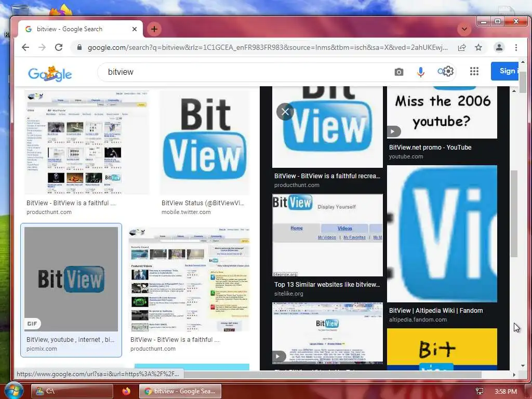Click producthunt.com under the preview image
The height and width of the screenshot is (399, 532).
pyautogui.click(x=297, y=185)
